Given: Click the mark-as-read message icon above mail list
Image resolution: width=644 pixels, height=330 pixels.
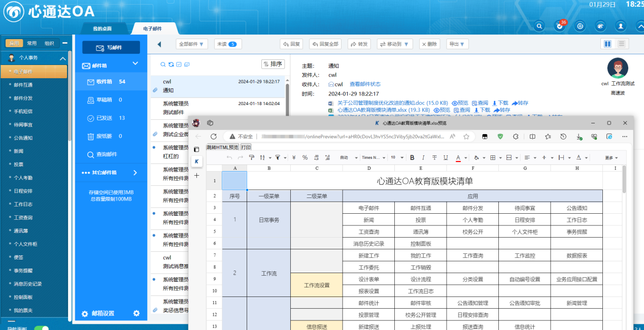Looking at the screenshot, I should click(187, 64).
